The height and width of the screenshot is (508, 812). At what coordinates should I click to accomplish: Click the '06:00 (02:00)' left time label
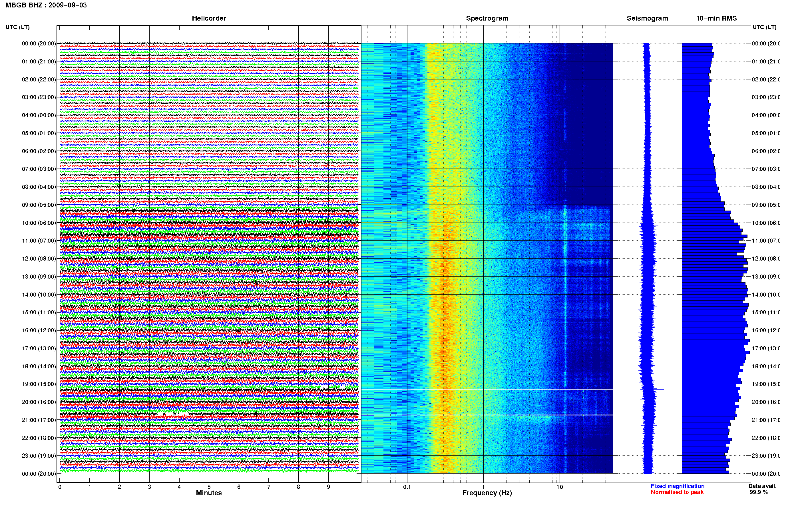click(x=39, y=151)
